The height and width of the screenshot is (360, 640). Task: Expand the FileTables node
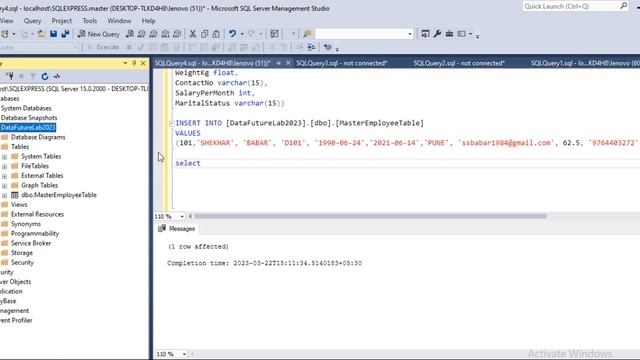tap(4, 167)
